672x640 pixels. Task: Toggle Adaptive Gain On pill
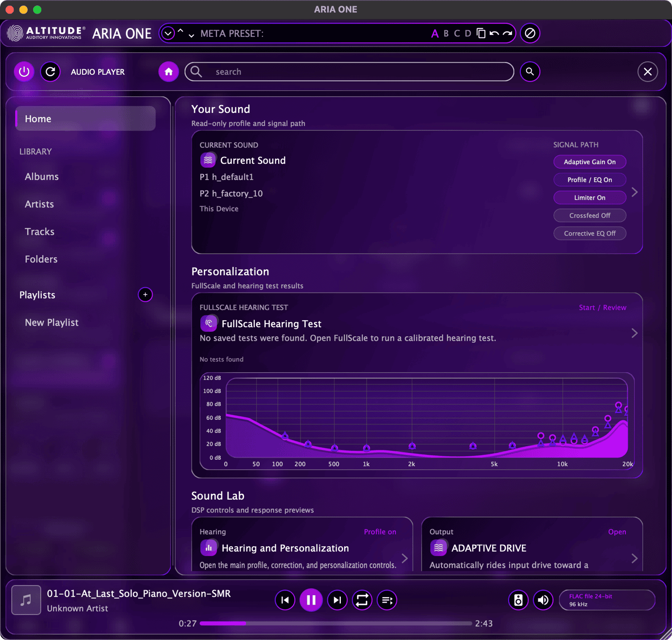590,162
